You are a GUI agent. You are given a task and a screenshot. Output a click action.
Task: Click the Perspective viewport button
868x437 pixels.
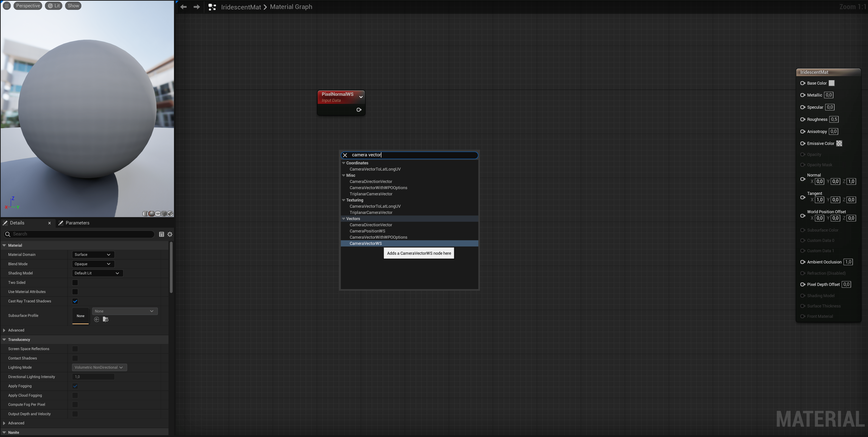tap(28, 6)
